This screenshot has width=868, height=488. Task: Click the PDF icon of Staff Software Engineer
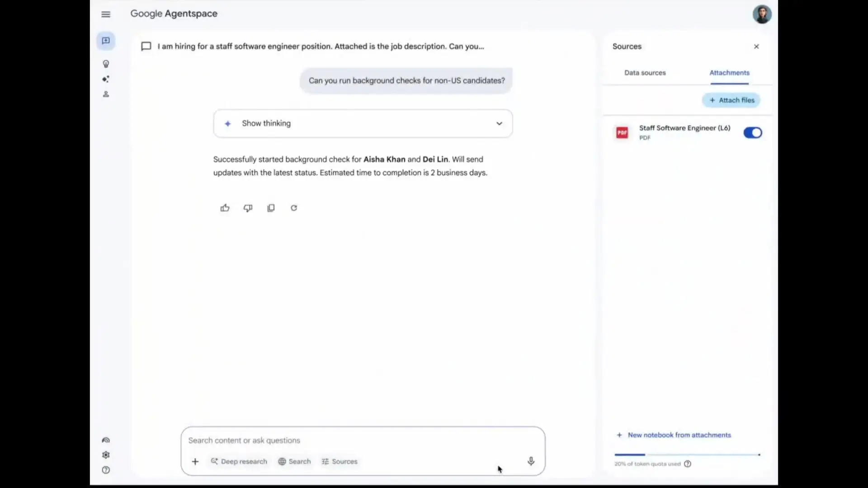(x=623, y=132)
